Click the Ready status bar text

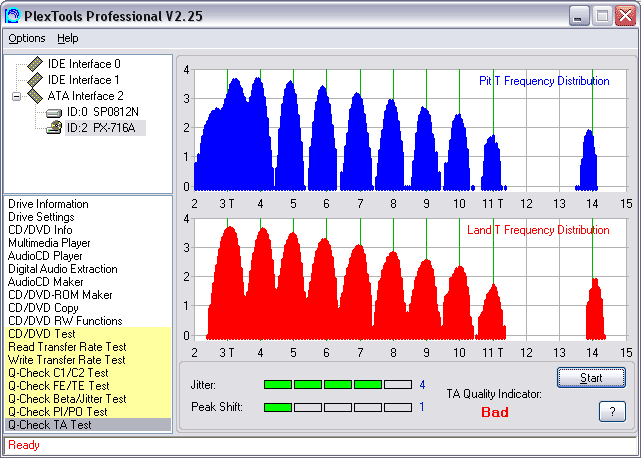click(24, 445)
